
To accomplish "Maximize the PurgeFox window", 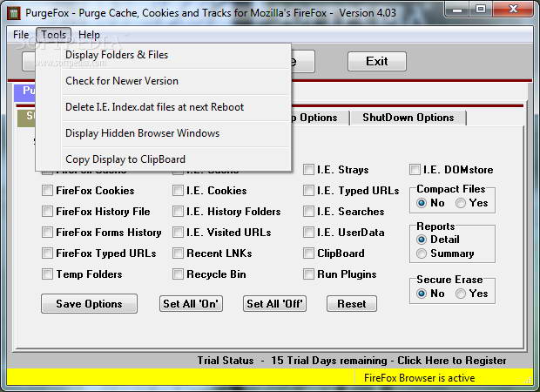I will [481, 10].
